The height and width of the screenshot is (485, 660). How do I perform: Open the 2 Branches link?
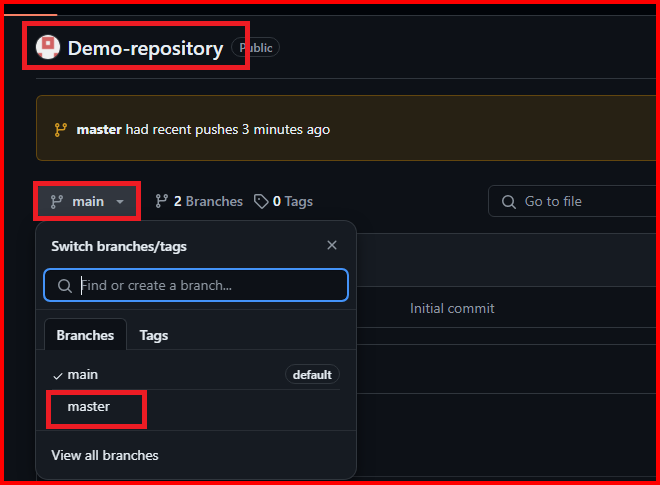[207, 201]
